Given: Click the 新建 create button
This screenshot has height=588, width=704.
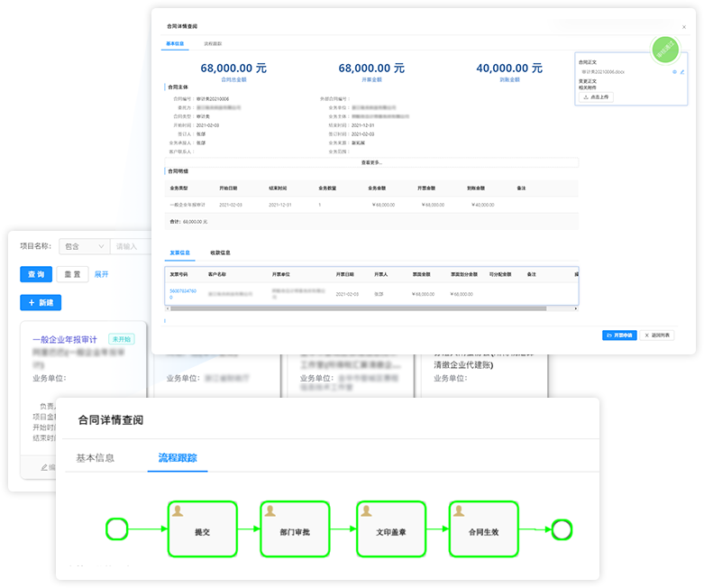Looking at the screenshot, I should (x=41, y=303).
